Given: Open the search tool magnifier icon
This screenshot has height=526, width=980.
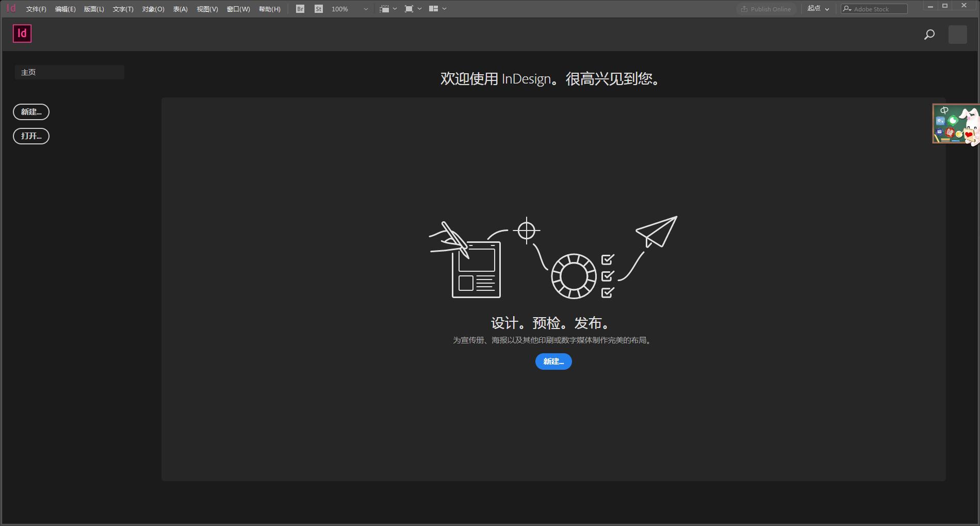Looking at the screenshot, I should click(929, 34).
